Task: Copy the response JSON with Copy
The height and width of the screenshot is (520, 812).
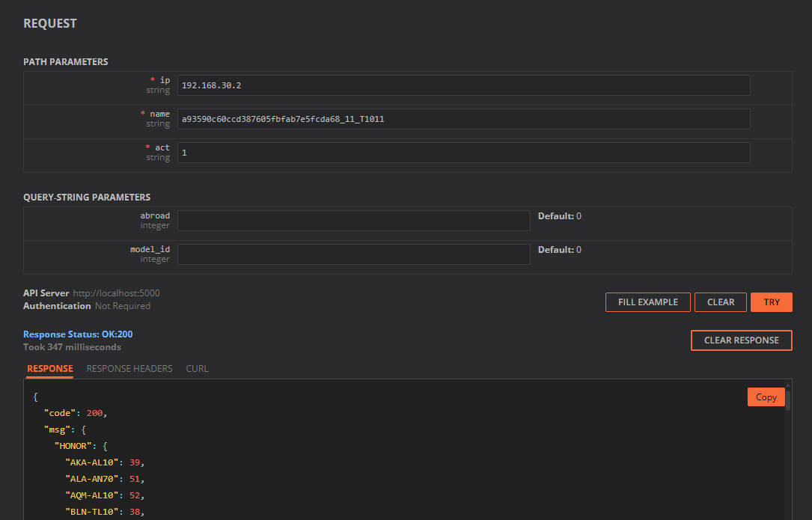Action: pos(766,397)
